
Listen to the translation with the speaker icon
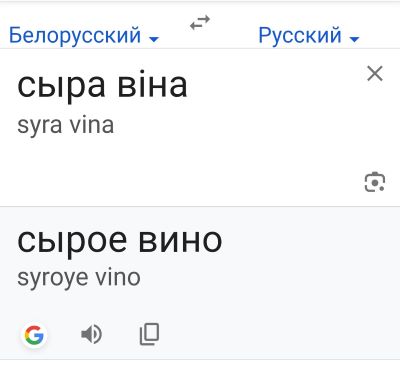91,334
